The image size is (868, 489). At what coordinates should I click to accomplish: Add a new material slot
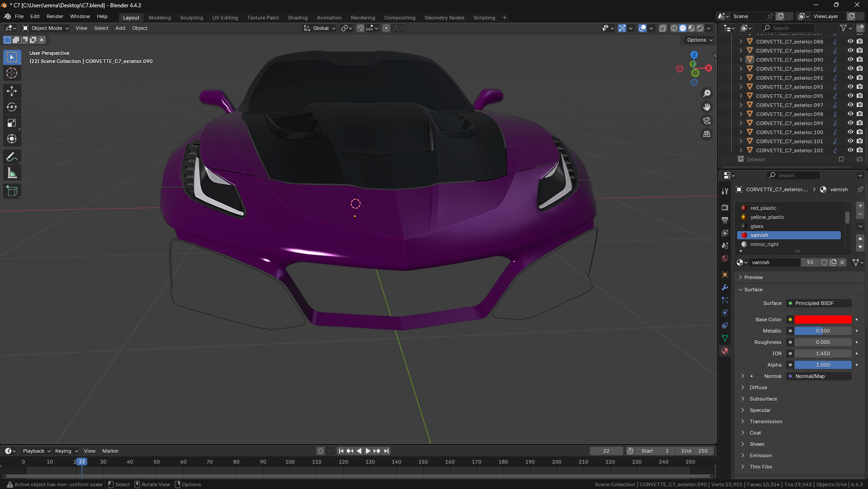[x=860, y=206]
